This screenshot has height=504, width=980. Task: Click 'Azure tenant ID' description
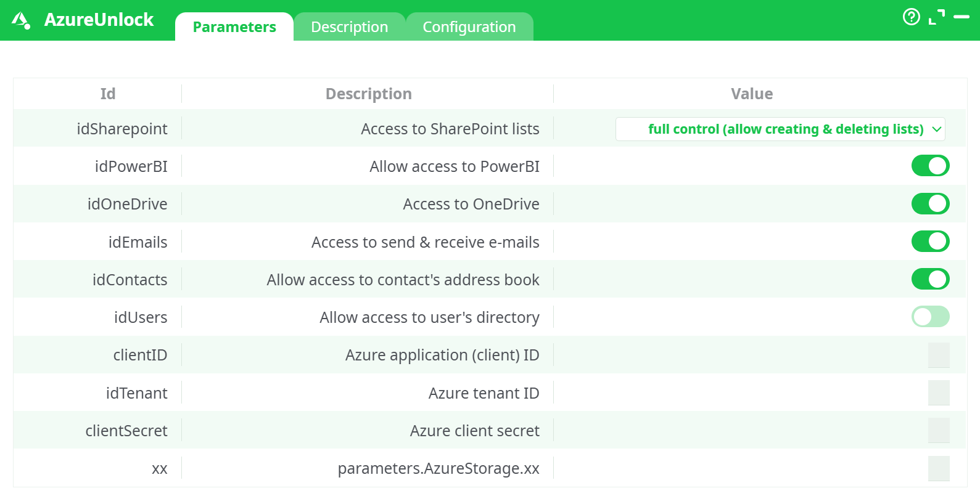(x=484, y=393)
